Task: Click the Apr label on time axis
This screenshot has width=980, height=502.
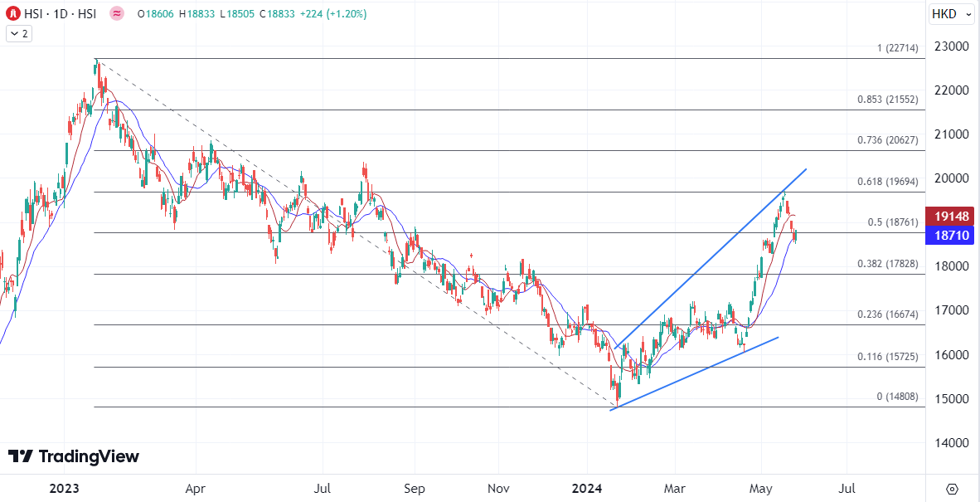Action: 196,488
